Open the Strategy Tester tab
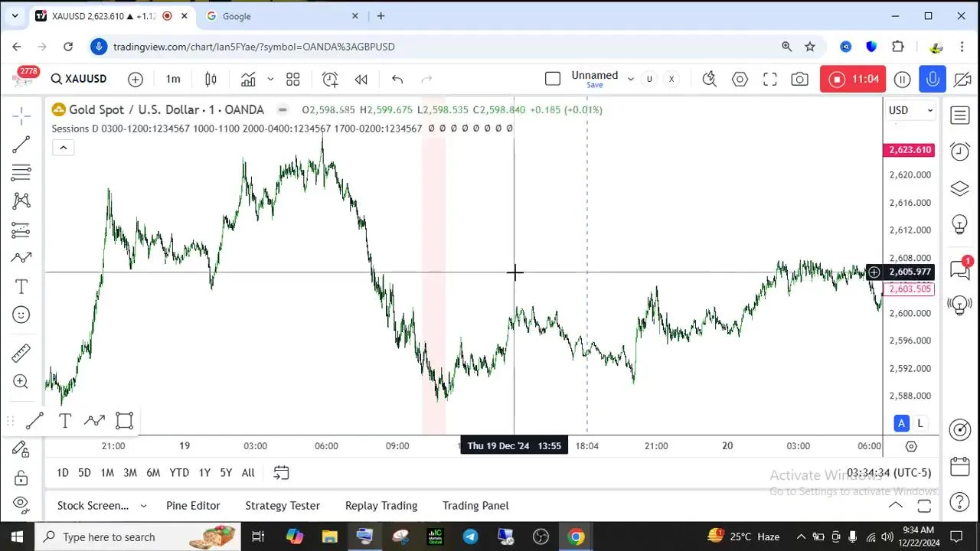Screen dimensions: 980x551 (x=283, y=506)
